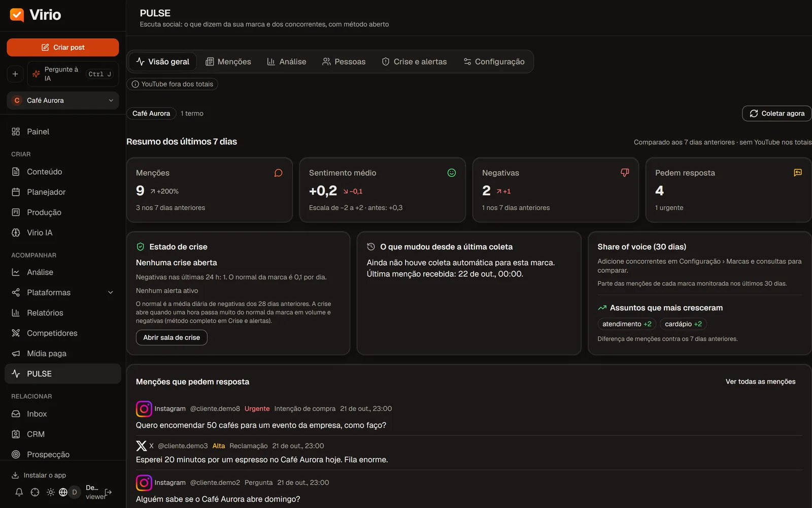The height and width of the screenshot is (508, 812).
Task: Open Ver todas as menções link
Action: pos(760,382)
